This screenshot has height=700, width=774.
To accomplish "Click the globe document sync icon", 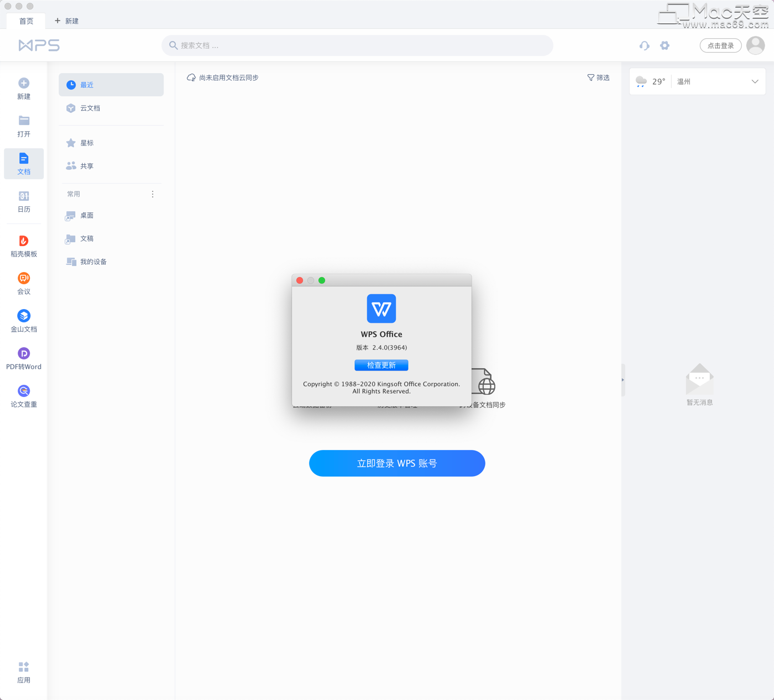I will click(x=483, y=382).
